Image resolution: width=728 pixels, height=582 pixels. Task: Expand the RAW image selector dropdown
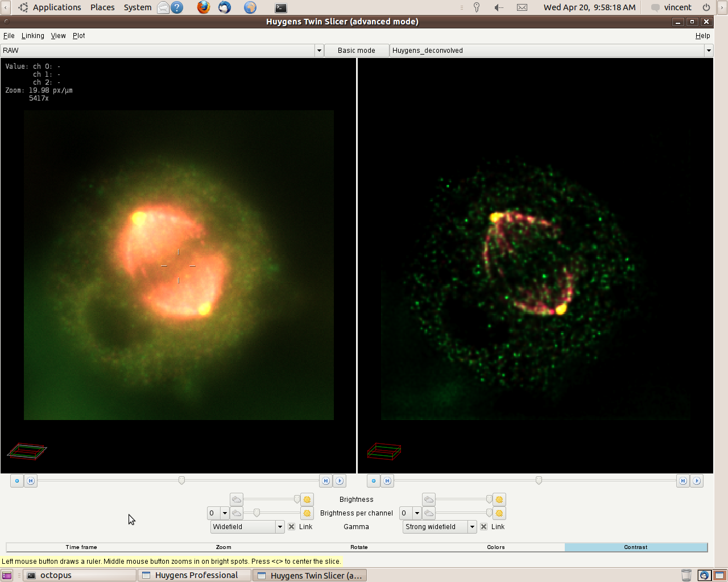pyautogui.click(x=319, y=51)
